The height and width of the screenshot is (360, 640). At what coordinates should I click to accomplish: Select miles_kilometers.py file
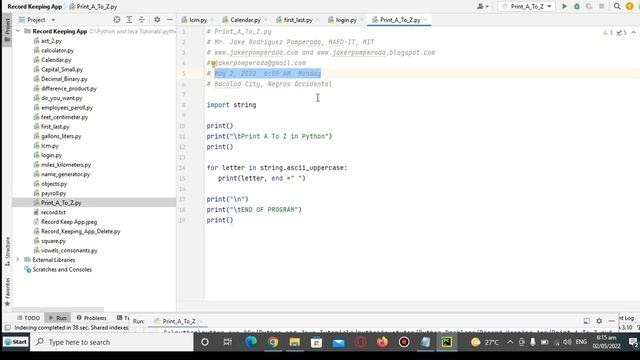pyautogui.click(x=66, y=164)
